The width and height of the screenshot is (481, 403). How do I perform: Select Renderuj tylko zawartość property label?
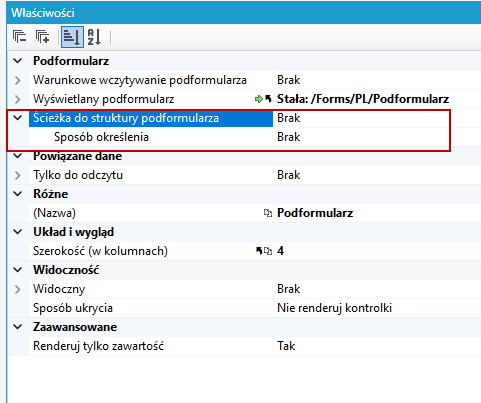(98, 346)
